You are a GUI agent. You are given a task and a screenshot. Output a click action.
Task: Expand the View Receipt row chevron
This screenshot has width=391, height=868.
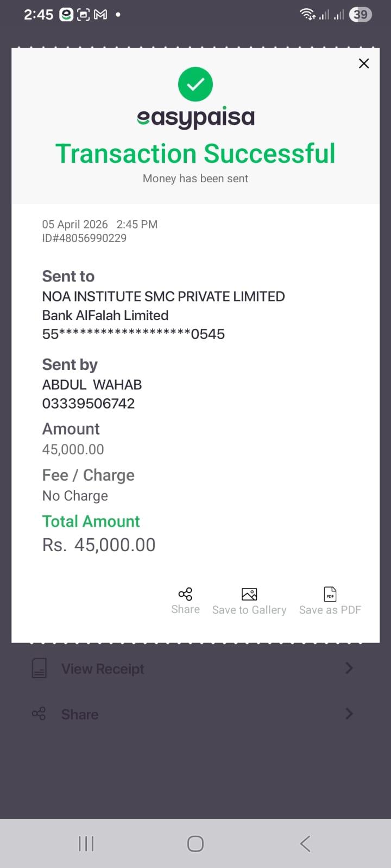349,668
